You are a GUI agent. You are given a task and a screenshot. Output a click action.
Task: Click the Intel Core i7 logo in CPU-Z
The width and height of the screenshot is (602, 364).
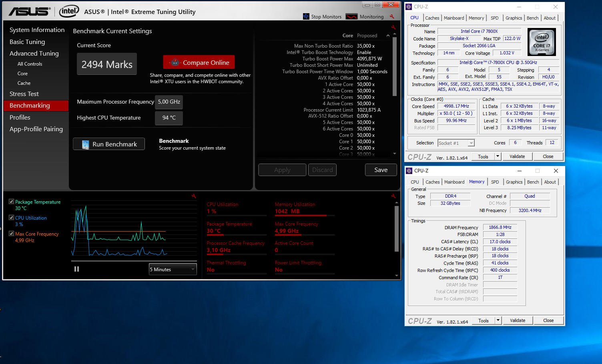[x=542, y=42]
